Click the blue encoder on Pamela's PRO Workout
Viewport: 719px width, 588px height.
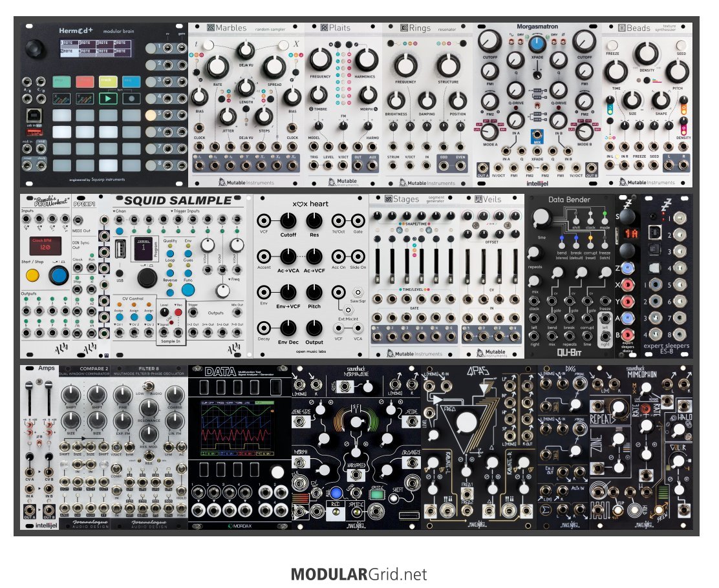58,275
